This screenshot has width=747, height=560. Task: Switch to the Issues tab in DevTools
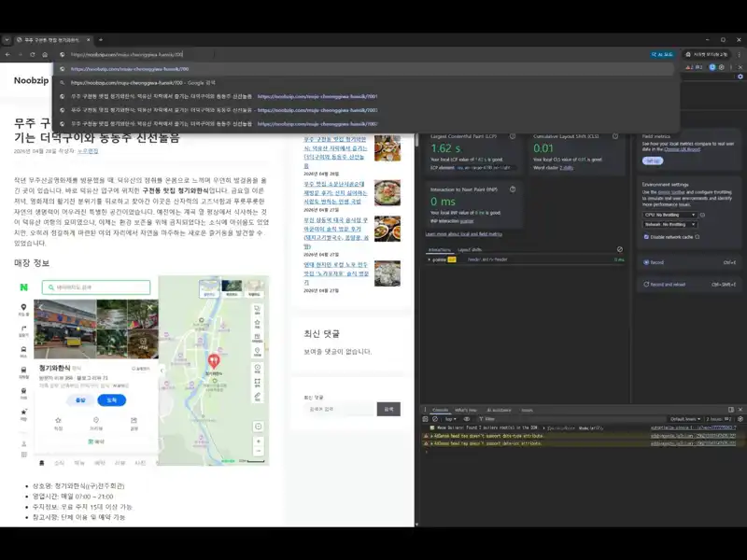(525, 409)
